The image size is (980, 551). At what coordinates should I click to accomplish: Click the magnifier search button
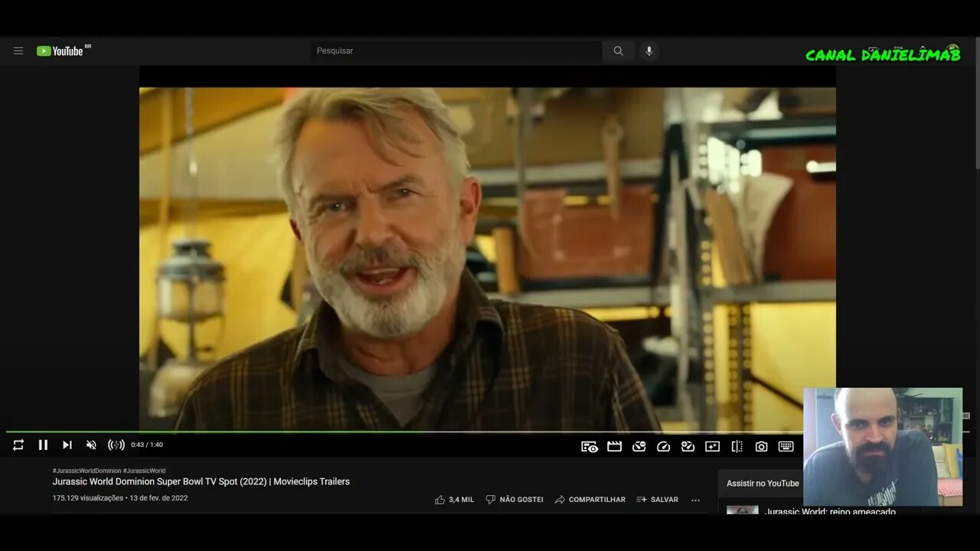coord(619,51)
